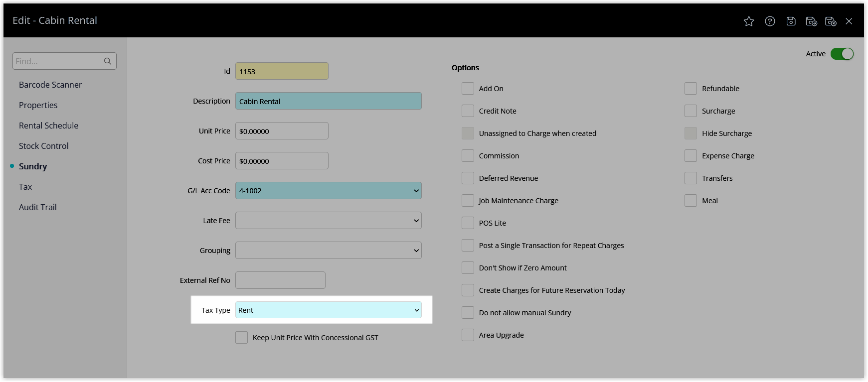Check Keep Unit Price With Concessional GST
The height and width of the screenshot is (382, 868).
(x=241, y=338)
